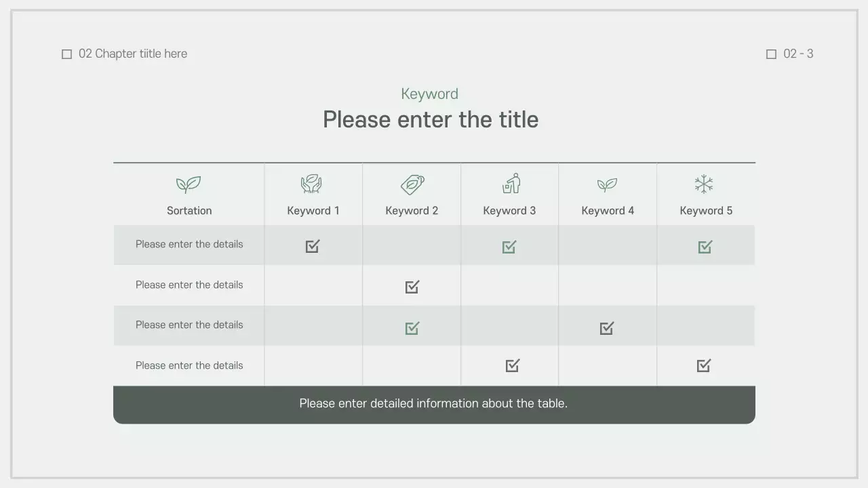Toggle the Keyword 1 checkbox in the first row
868x488 pixels.
click(x=313, y=246)
